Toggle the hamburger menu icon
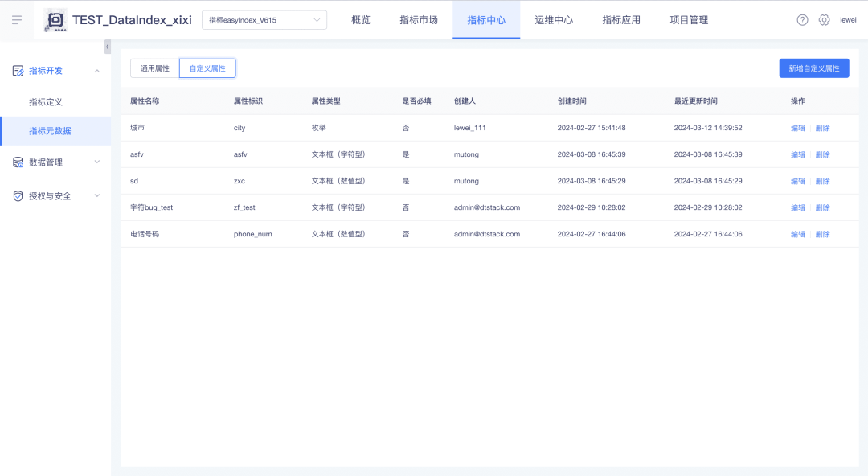 (x=17, y=20)
